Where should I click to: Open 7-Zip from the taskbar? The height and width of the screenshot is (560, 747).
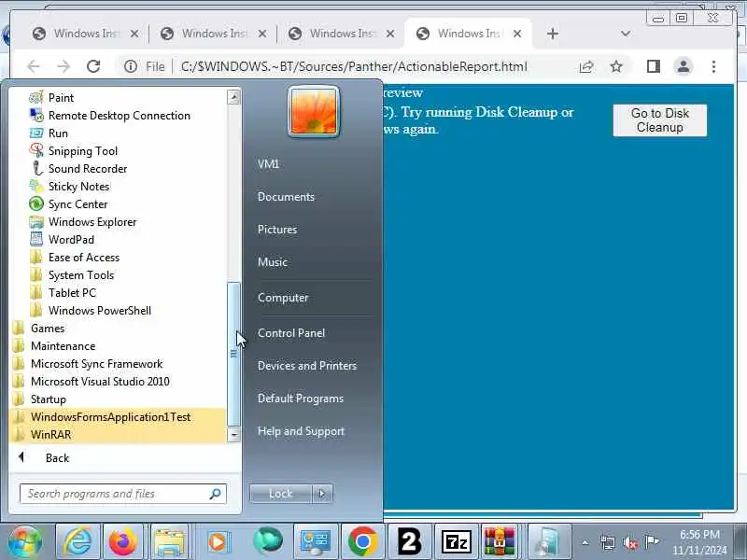click(x=456, y=541)
